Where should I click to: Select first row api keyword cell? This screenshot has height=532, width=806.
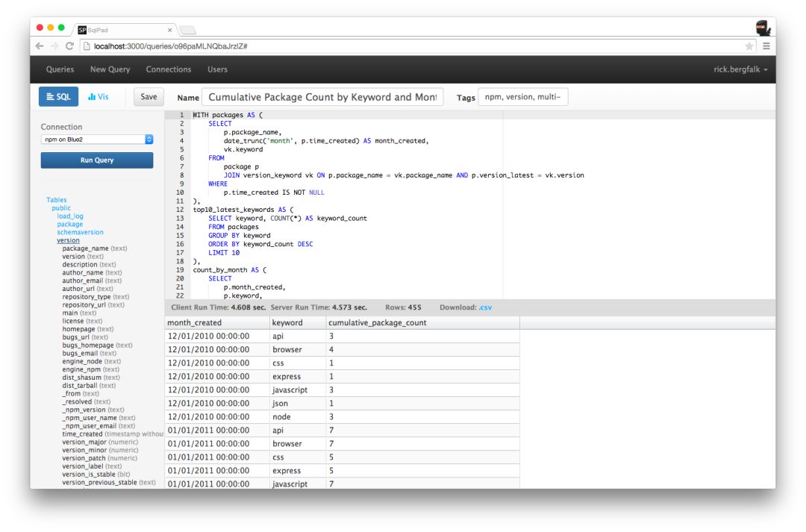click(298, 337)
